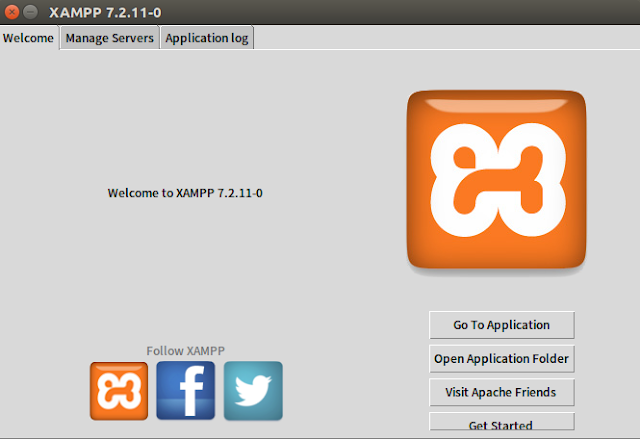Open the XAMPP social icon under Follow XAMPP
Image resolution: width=640 pixels, height=439 pixels.
click(119, 391)
